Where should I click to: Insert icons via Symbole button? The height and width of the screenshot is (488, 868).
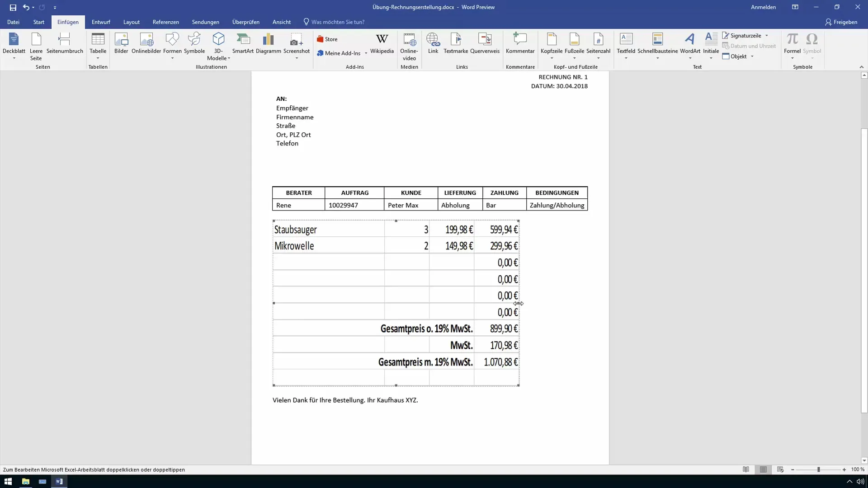tap(194, 44)
